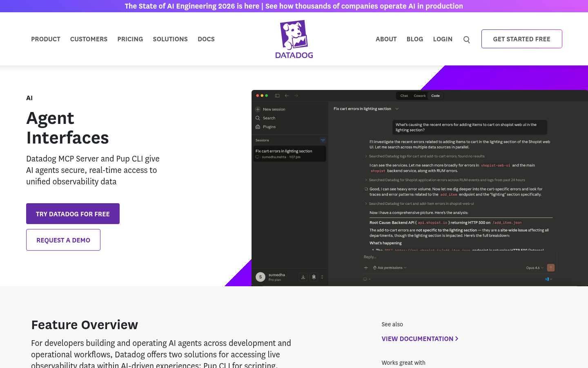Viewport: 588px width, 368px height.
Task: Expand the account switcher up-down chevrons
Action: 322,277
